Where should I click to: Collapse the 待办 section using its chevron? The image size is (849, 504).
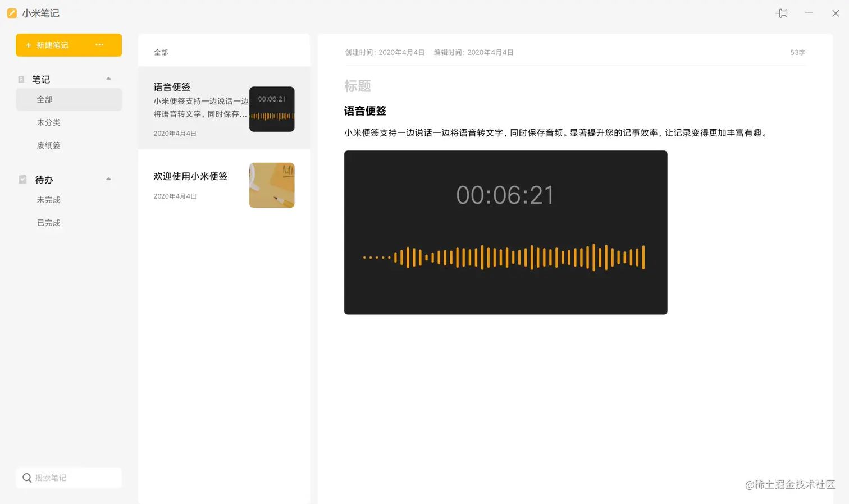coord(108,178)
